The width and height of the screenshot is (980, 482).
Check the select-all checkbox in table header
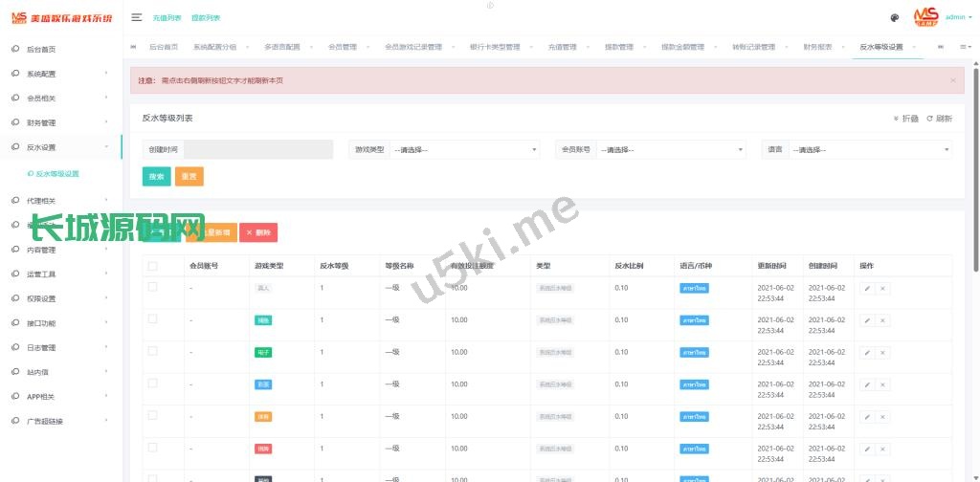(x=152, y=266)
